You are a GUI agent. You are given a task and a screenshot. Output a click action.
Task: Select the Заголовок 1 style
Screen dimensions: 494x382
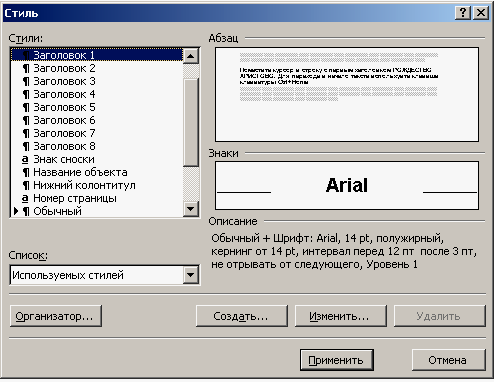(x=97, y=55)
